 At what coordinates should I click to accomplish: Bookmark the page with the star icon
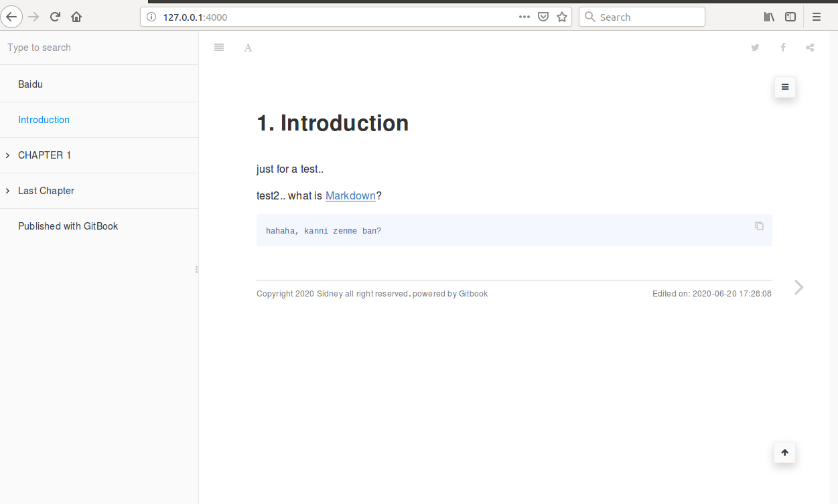point(561,17)
